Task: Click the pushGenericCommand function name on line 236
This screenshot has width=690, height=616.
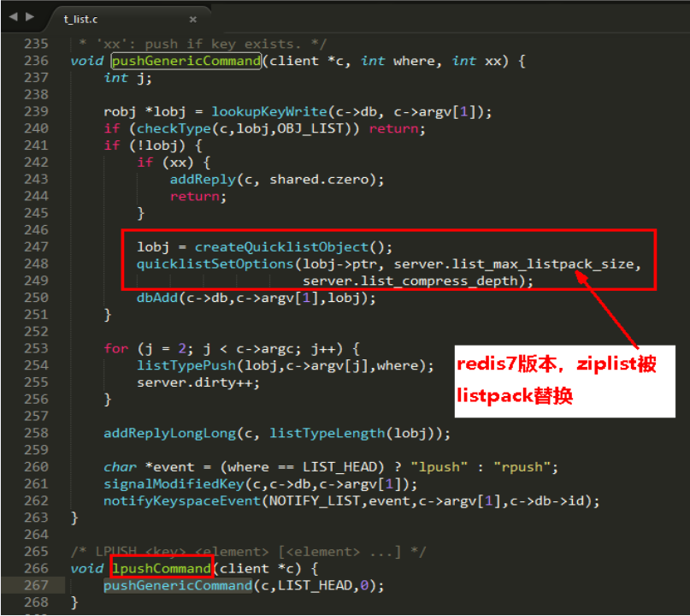Action: pos(186,61)
